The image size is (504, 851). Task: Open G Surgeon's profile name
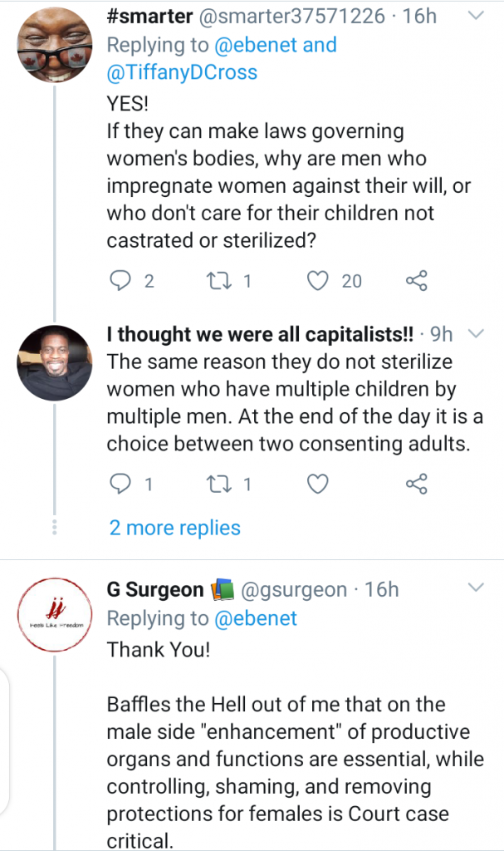[155, 590]
